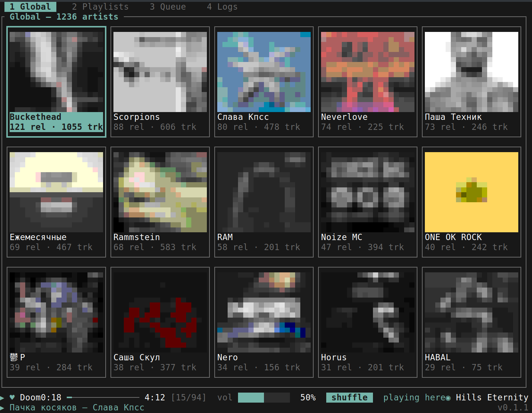Click the v0.1.1 version text
Viewport: 532px width, 413px height.
pyautogui.click(x=513, y=407)
